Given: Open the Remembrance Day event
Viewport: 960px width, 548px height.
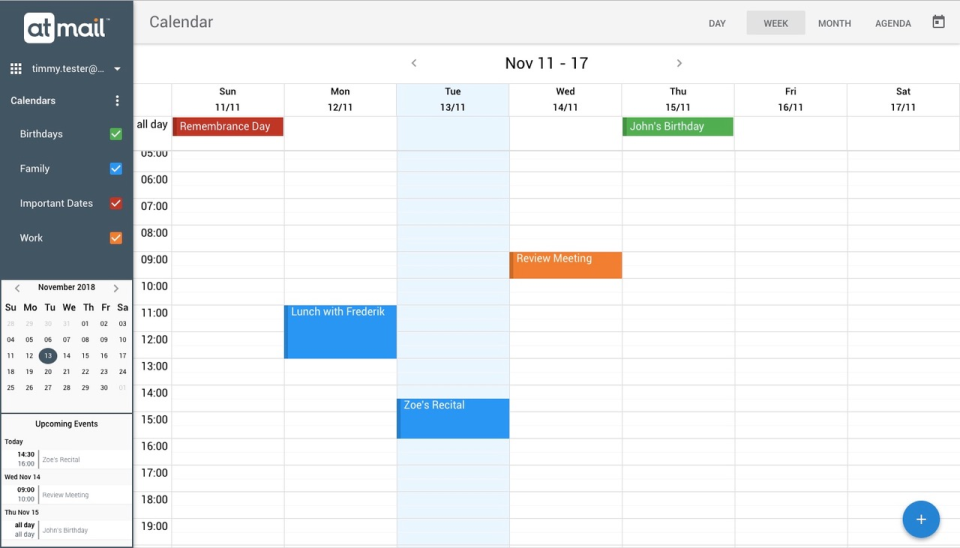Looking at the screenshot, I should 228,126.
